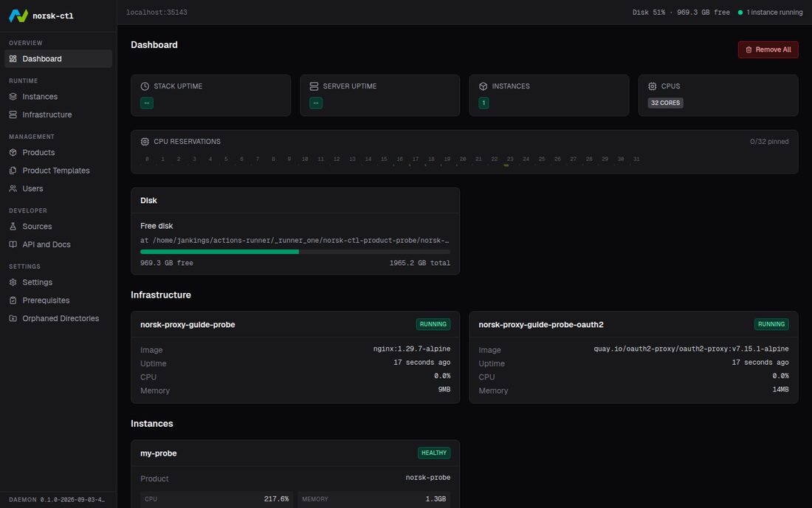The image size is (812, 508).
Task: Click the server icon on Server Uptime card
Action: (314, 86)
